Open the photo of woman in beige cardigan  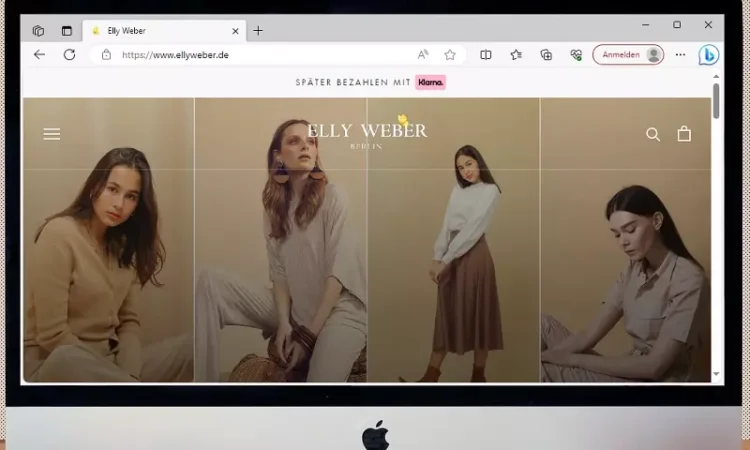109,240
